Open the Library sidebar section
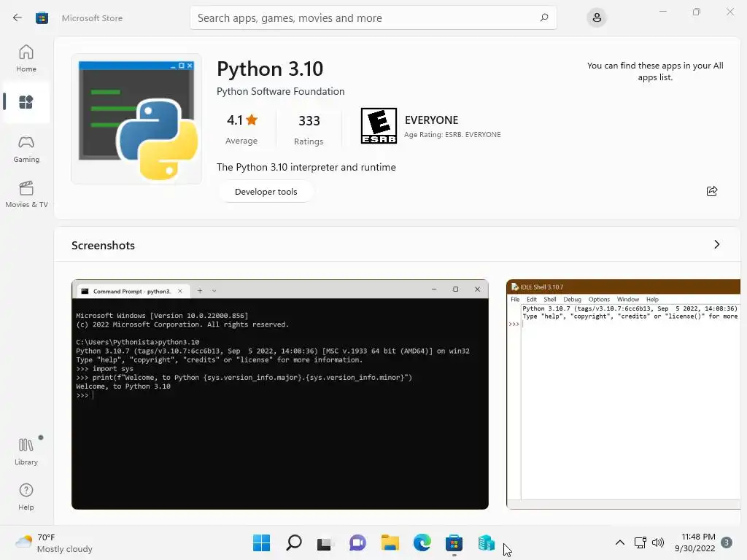747x560 pixels. click(26, 451)
